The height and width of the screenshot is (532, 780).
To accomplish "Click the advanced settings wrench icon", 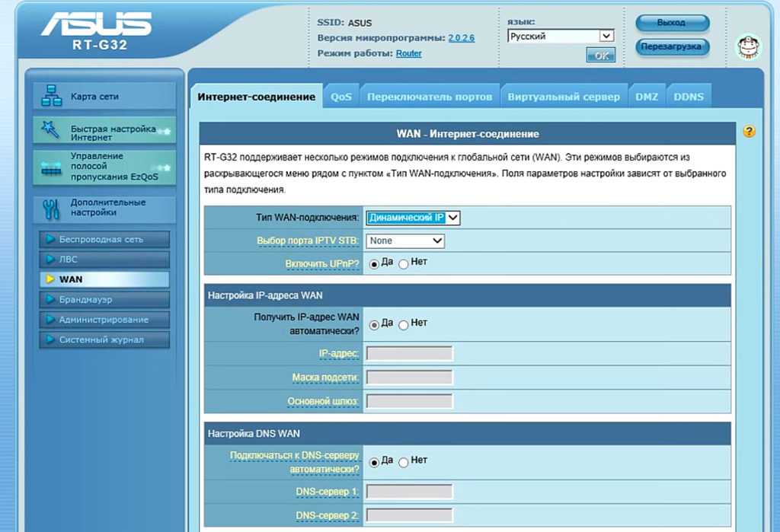I will pyautogui.click(x=51, y=208).
